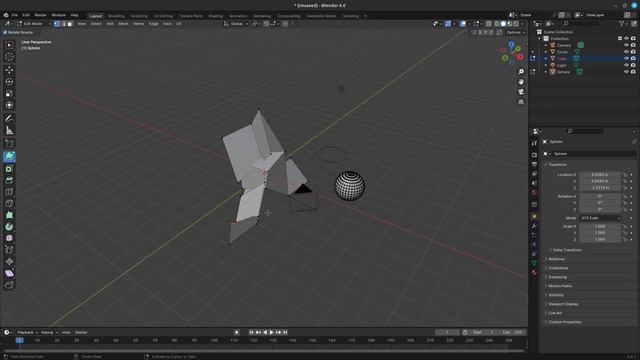The width and height of the screenshot is (640, 360).
Task: Activate the Transform tool
Action: [9, 105]
